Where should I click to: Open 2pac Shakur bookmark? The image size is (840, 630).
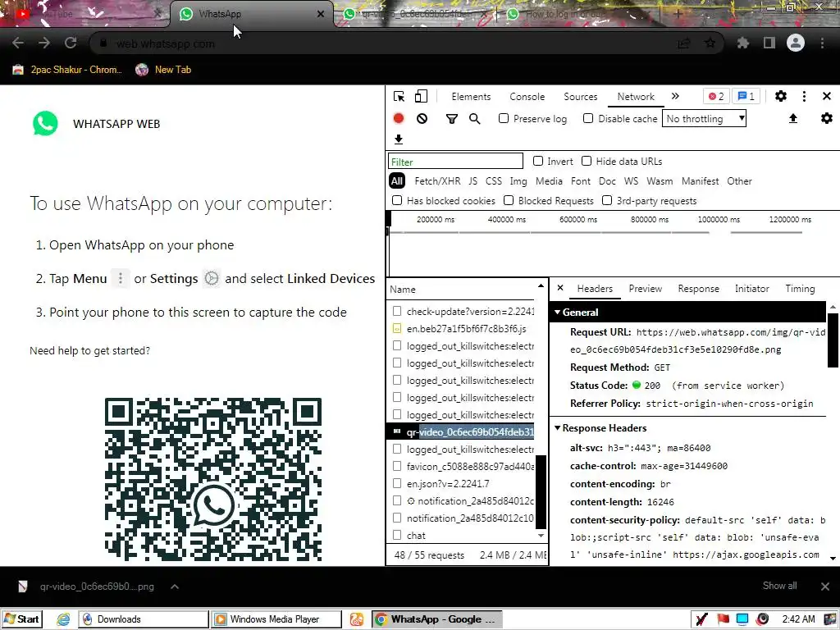click(x=67, y=70)
